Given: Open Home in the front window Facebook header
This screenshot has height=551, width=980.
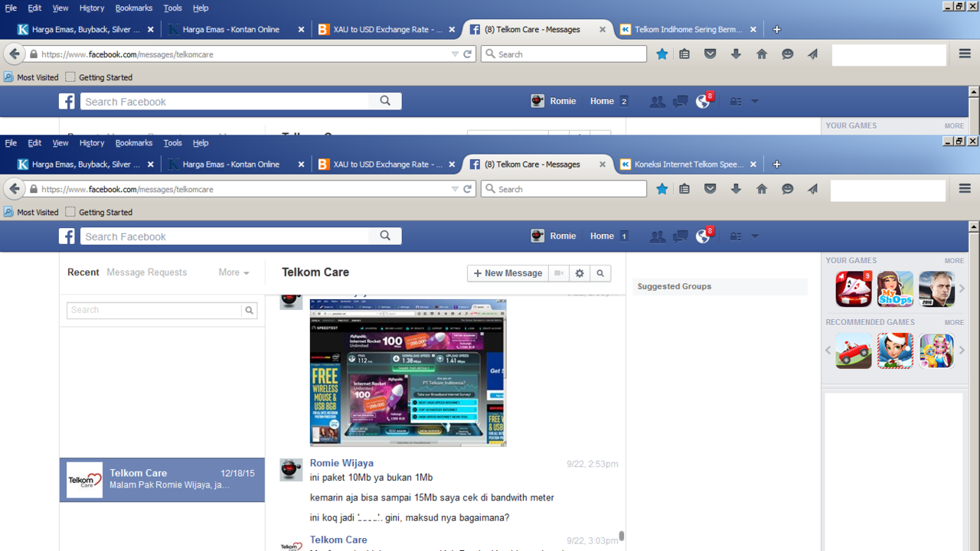Looking at the screenshot, I should pyautogui.click(x=602, y=236).
